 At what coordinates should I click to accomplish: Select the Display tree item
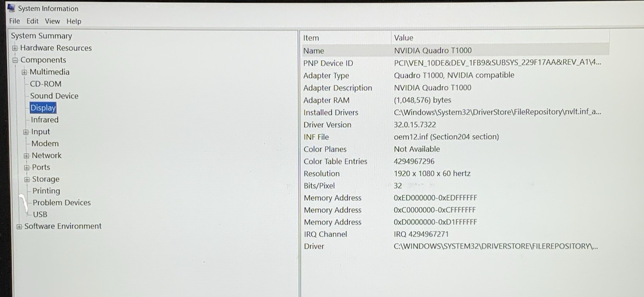pyautogui.click(x=43, y=108)
